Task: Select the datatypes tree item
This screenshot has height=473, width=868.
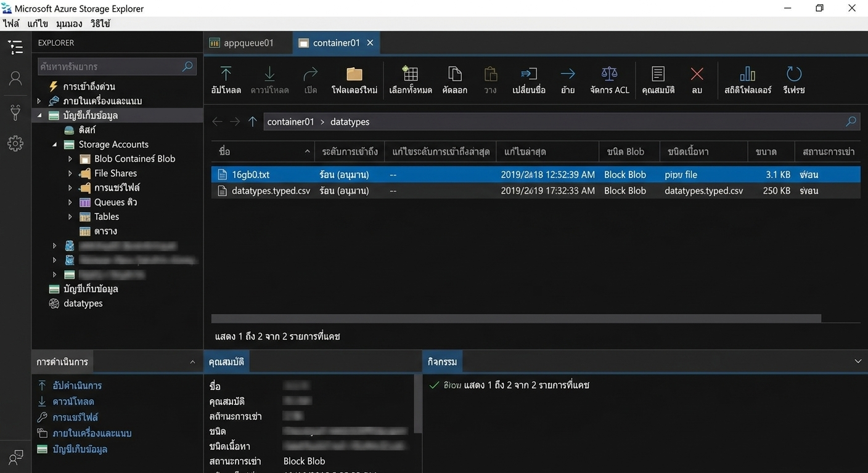Action: (x=83, y=304)
